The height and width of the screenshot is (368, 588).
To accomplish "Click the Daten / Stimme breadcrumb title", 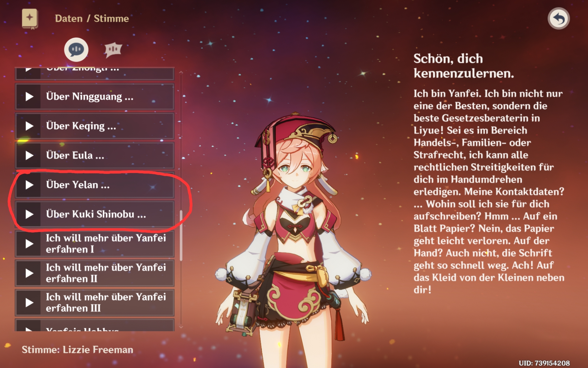I will click(92, 18).
